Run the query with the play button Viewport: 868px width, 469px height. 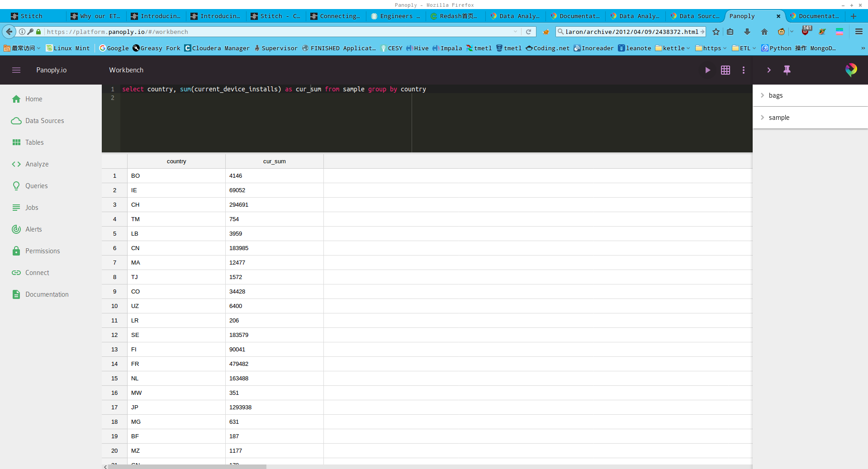pyautogui.click(x=707, y=70)
